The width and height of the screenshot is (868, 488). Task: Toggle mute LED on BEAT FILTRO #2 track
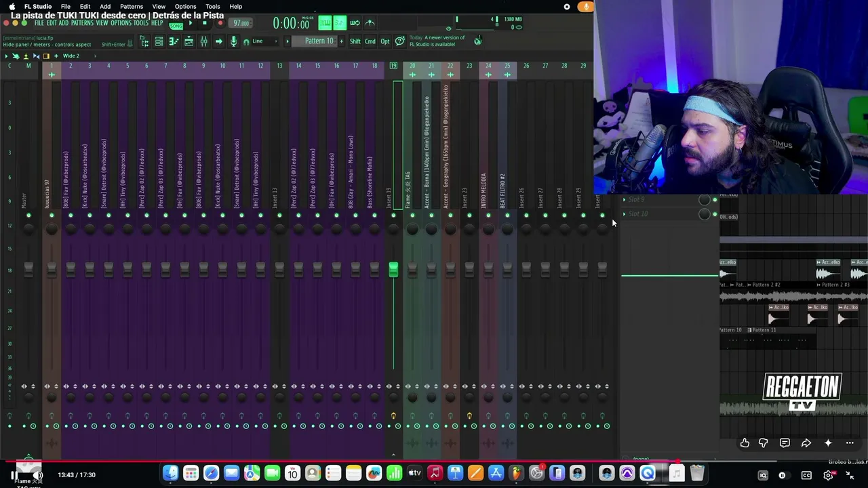pos(507,216)
